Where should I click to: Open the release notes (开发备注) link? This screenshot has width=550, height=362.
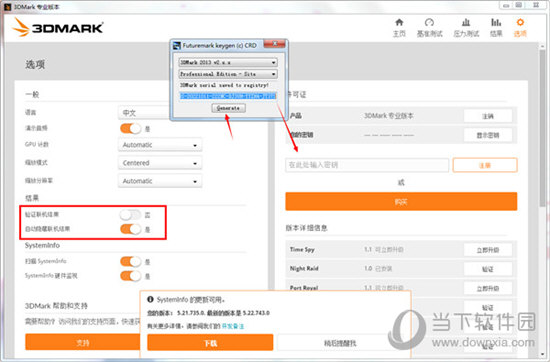(x=233, y=326)
